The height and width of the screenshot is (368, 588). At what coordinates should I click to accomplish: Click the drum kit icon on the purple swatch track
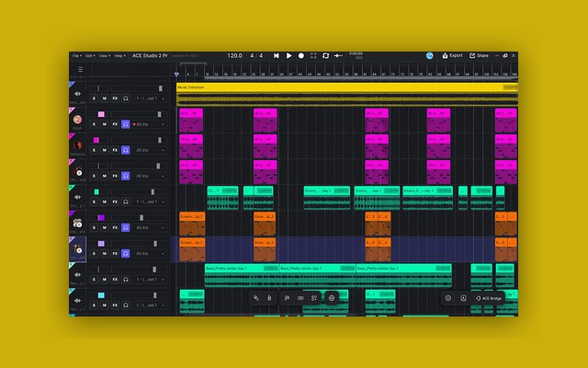pos(77,223)
